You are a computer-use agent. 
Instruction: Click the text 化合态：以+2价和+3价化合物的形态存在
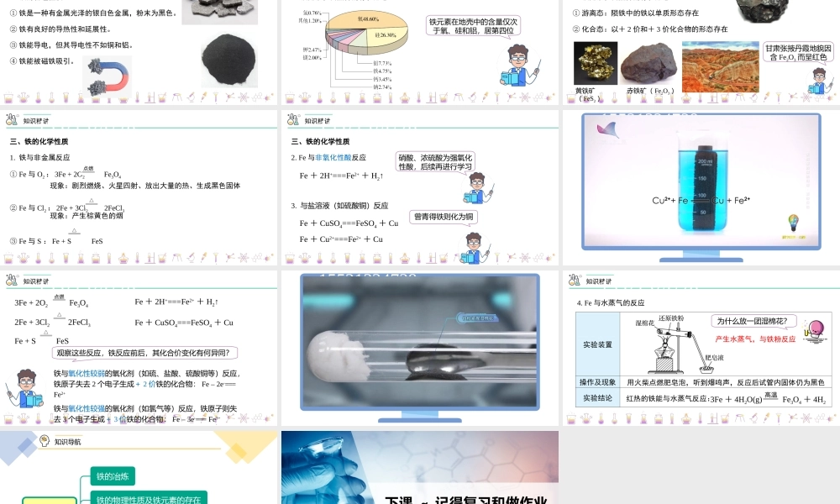tap(650, 29)
